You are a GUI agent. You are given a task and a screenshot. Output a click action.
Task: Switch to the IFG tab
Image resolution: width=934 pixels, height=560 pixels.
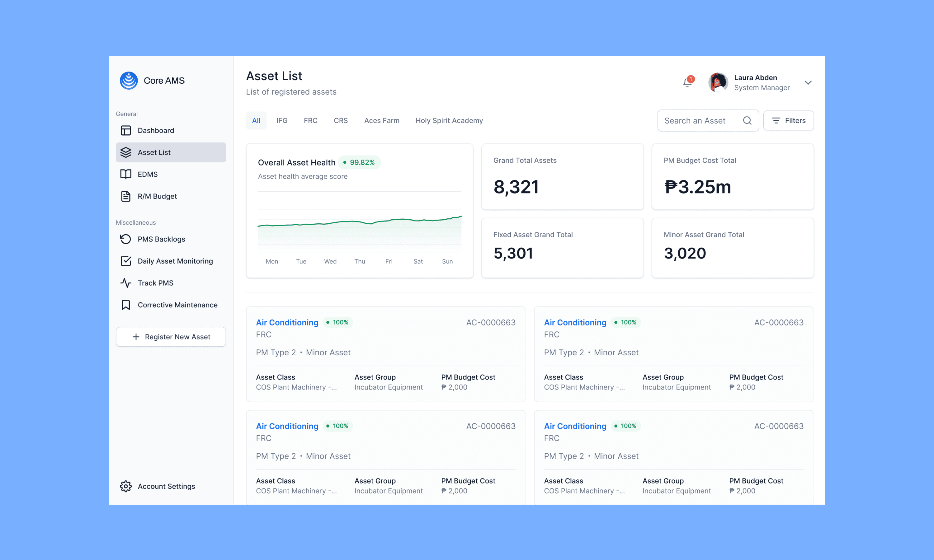(x=282, y=121)
